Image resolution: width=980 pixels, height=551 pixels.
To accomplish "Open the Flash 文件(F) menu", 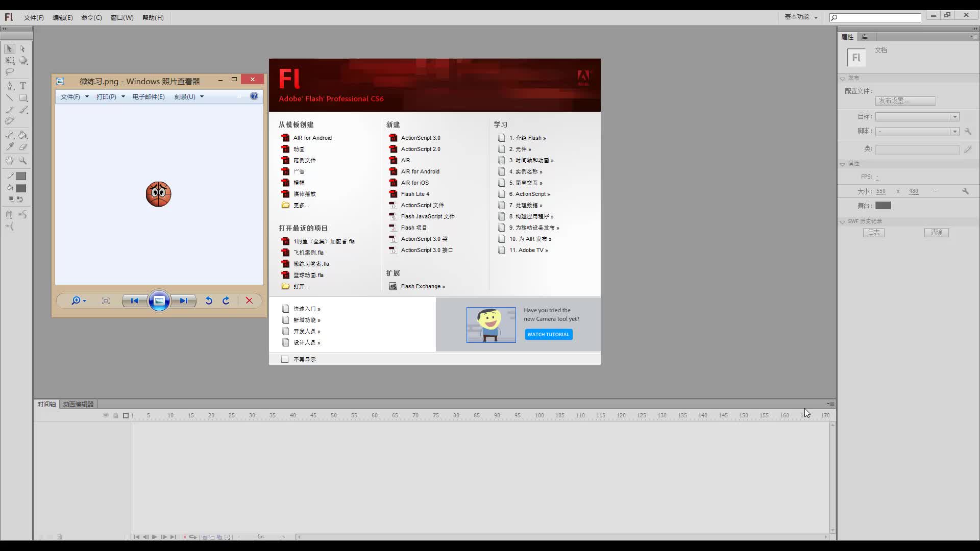I will 34,17.
